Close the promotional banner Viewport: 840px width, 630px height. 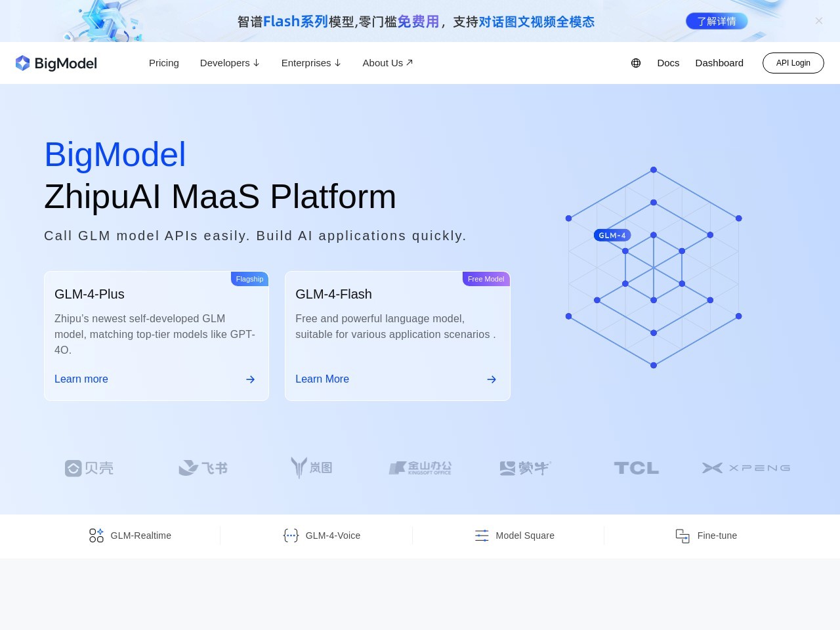click(x=819, y=21)
